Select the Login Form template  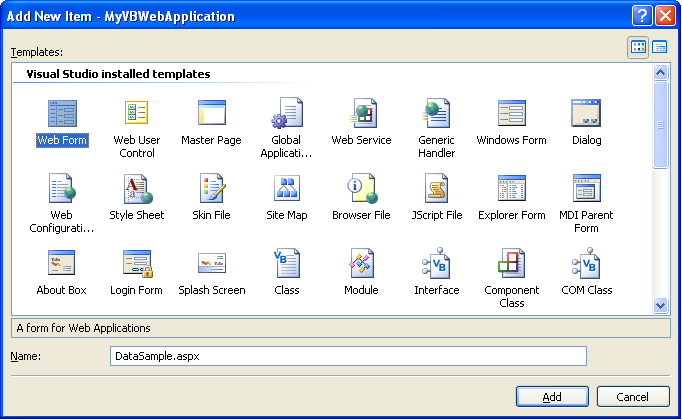click(x=137, y=264)
